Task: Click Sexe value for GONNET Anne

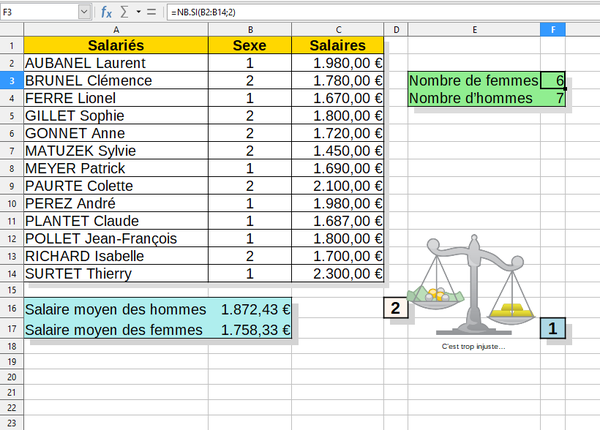Action: tap(250, 134)
